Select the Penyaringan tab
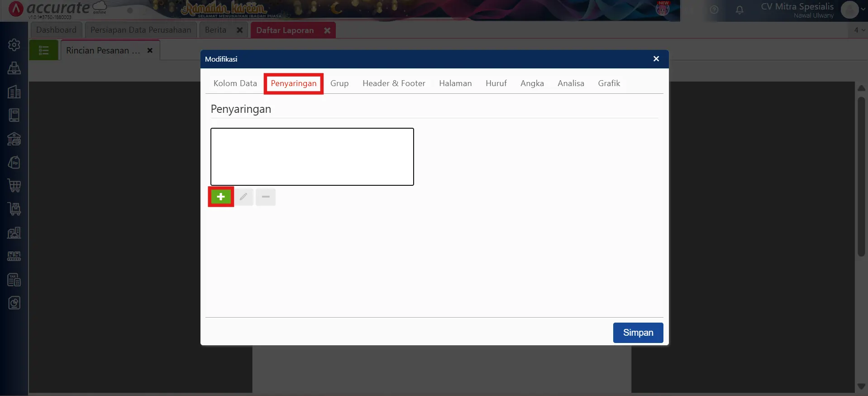 (294, 83)
